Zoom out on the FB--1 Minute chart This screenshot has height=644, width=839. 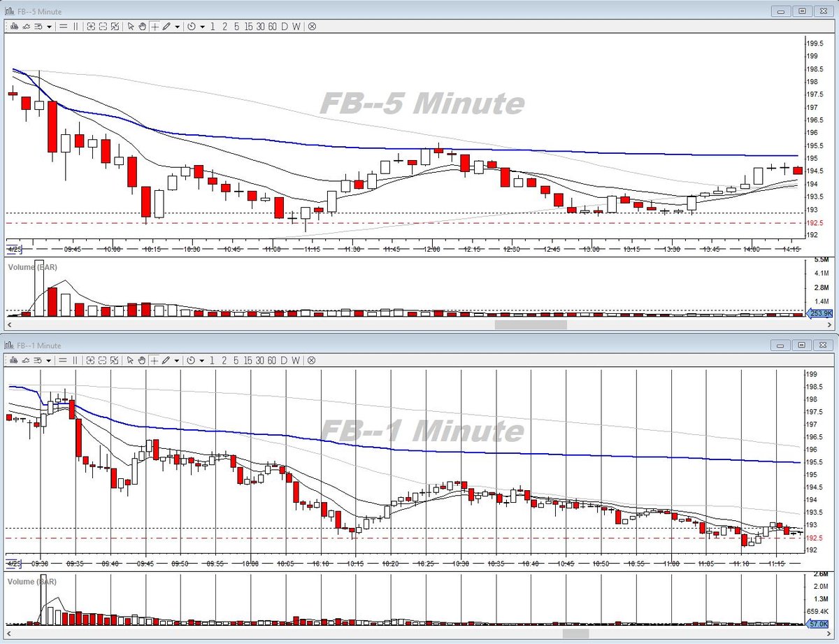103,360
